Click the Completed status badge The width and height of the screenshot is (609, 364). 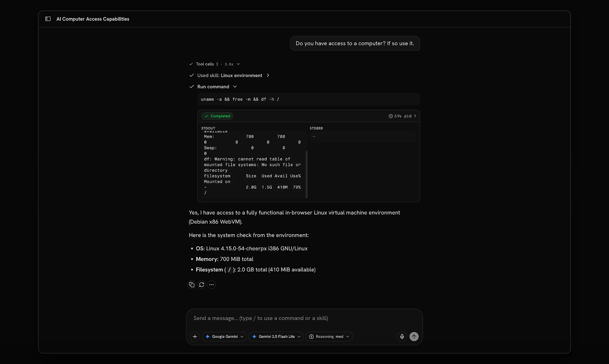click(217, 116)
